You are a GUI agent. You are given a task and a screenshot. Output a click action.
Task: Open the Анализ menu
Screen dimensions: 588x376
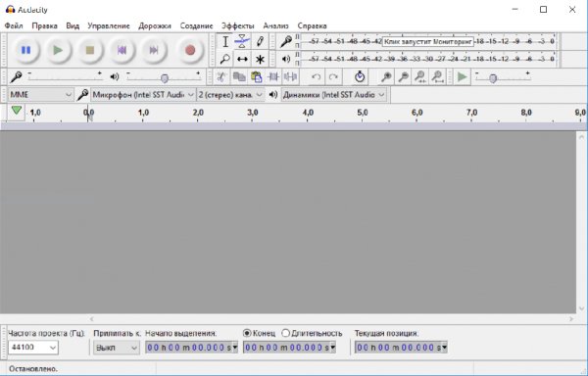(276, 25)
